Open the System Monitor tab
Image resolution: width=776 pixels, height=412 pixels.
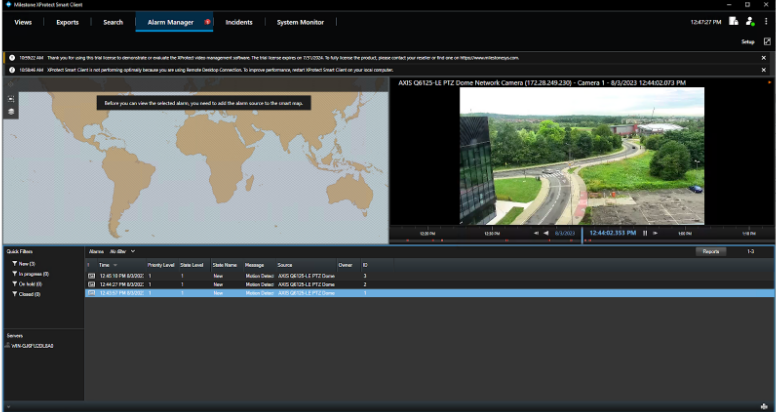300,22
